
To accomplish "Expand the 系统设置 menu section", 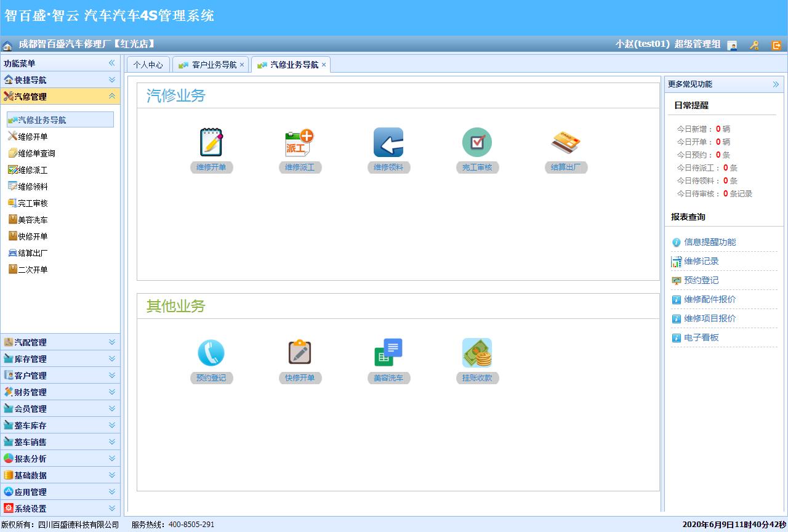I will click(x=60, y=508).
